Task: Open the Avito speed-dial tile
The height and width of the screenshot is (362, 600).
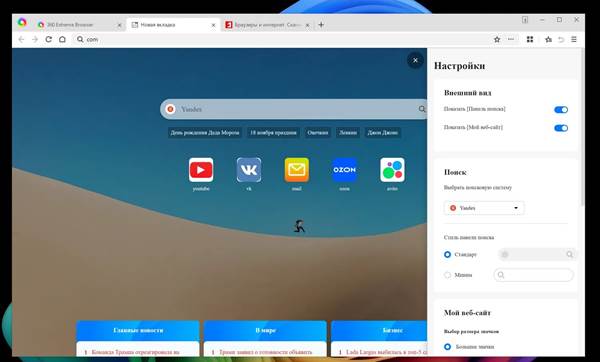Action: tap(392, 170)
